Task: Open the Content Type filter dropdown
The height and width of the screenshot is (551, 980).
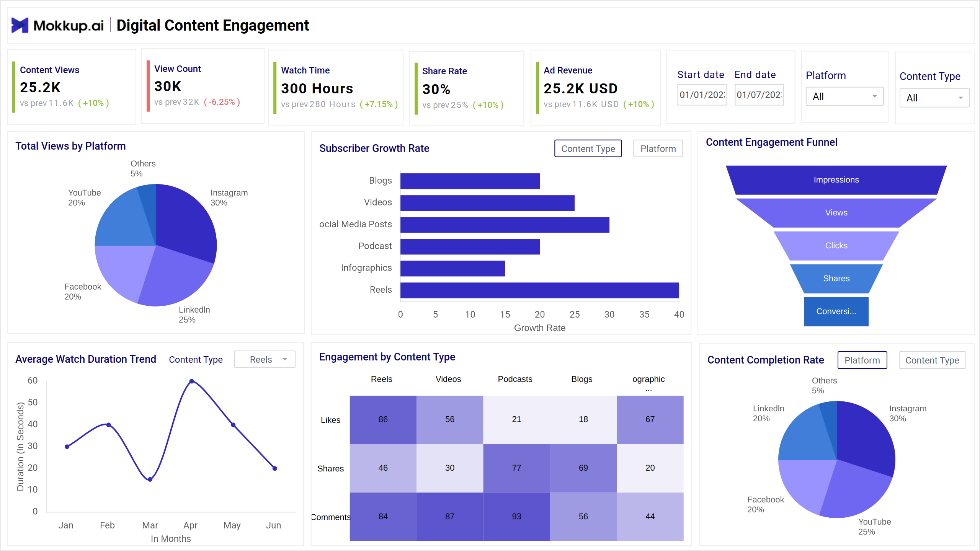Action: (x=934, y=98)
